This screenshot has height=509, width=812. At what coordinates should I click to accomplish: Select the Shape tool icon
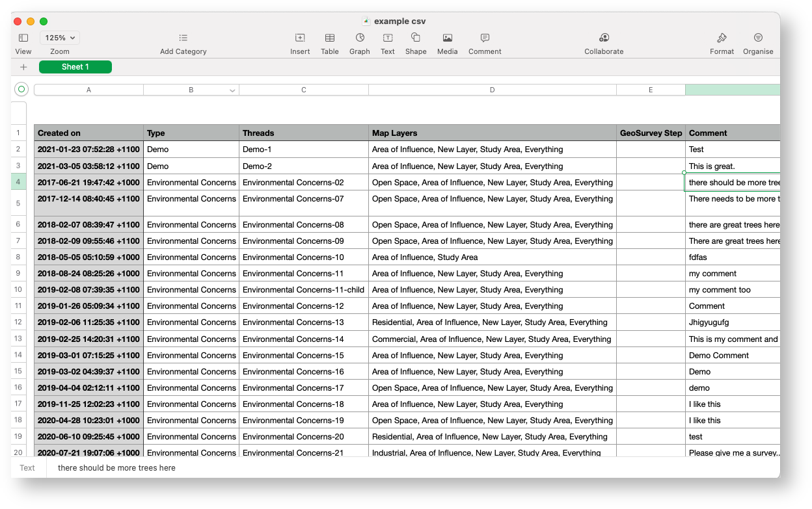[416, 38]
